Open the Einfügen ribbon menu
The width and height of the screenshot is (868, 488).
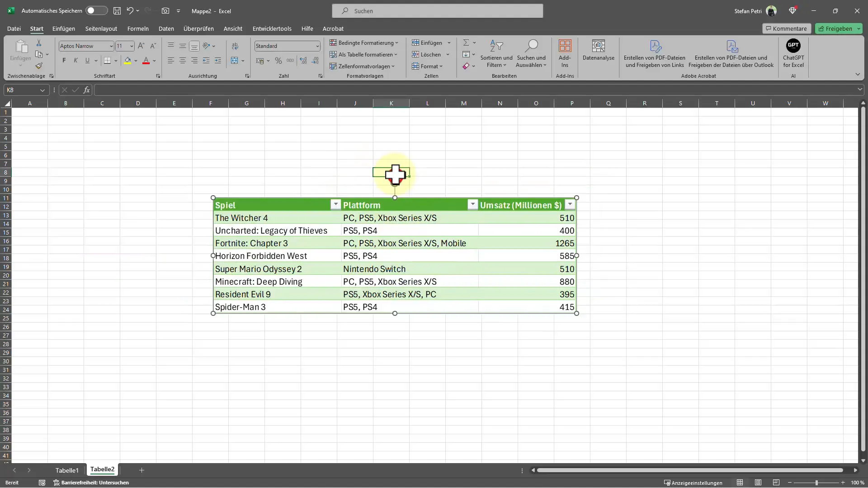tap(63, 28)
